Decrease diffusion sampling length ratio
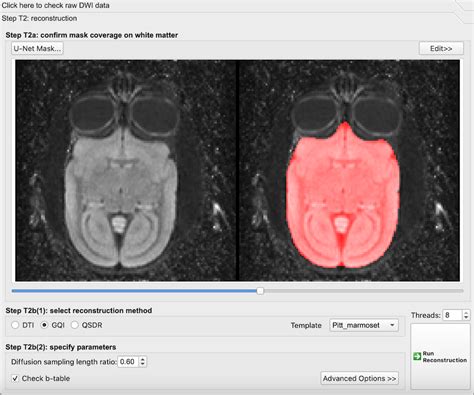 click(143, 364)
